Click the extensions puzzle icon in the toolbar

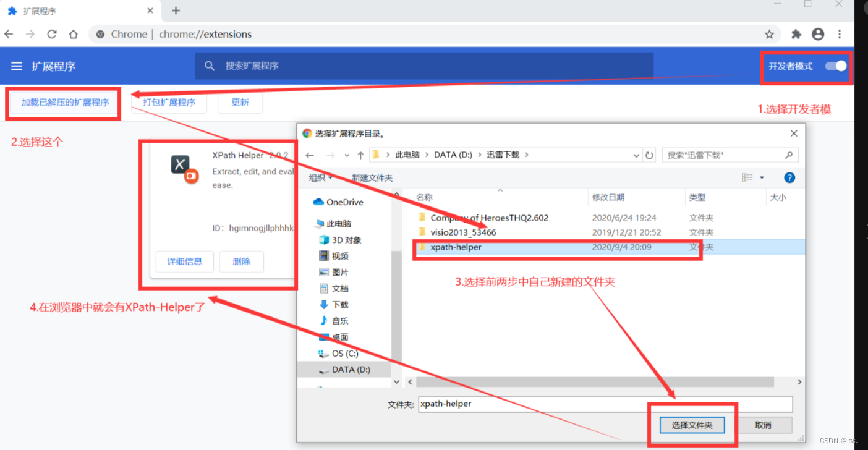796,34
